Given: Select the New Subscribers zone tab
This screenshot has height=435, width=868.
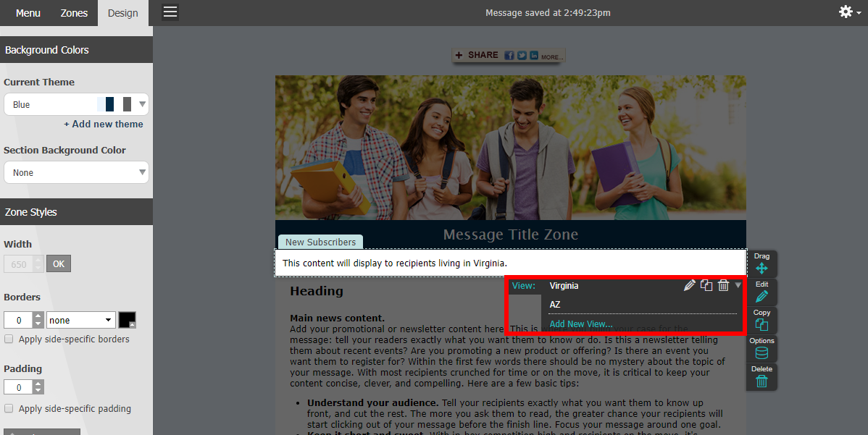Looking at the screenshot, I should [x=320, y=242].
